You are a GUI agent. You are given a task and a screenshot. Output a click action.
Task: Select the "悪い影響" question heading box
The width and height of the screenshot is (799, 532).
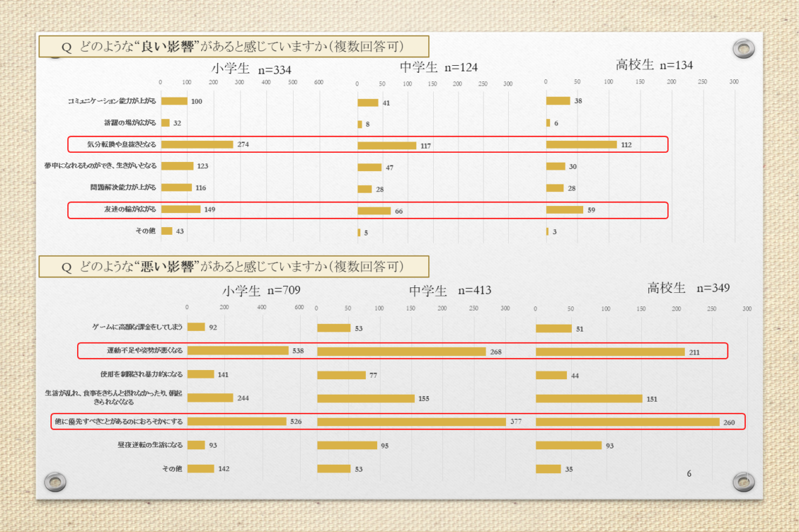coord(233,266)
